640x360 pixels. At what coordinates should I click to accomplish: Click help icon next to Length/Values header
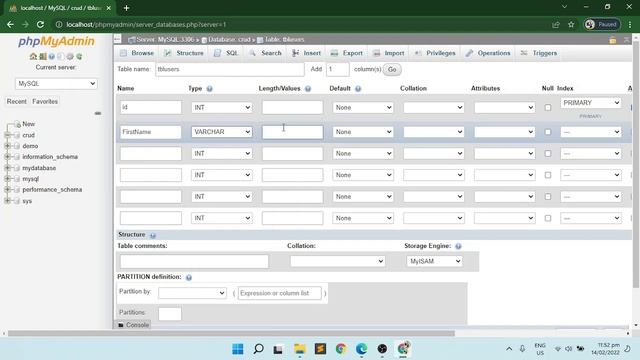(308, 89)
